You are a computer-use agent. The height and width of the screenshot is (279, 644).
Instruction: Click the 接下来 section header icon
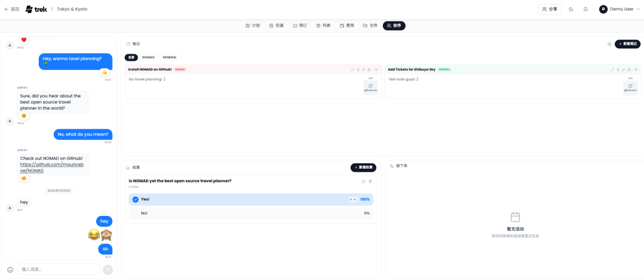[392, 166]
